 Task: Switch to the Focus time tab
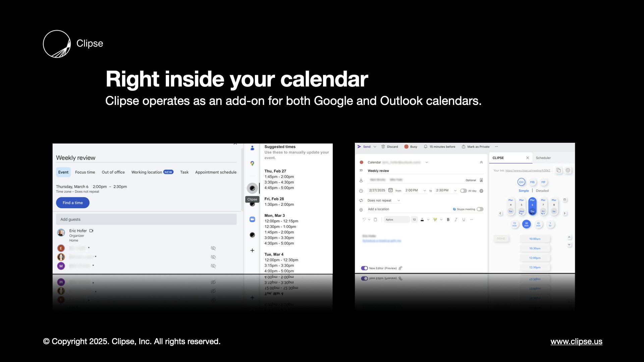[x=85, y=172]
